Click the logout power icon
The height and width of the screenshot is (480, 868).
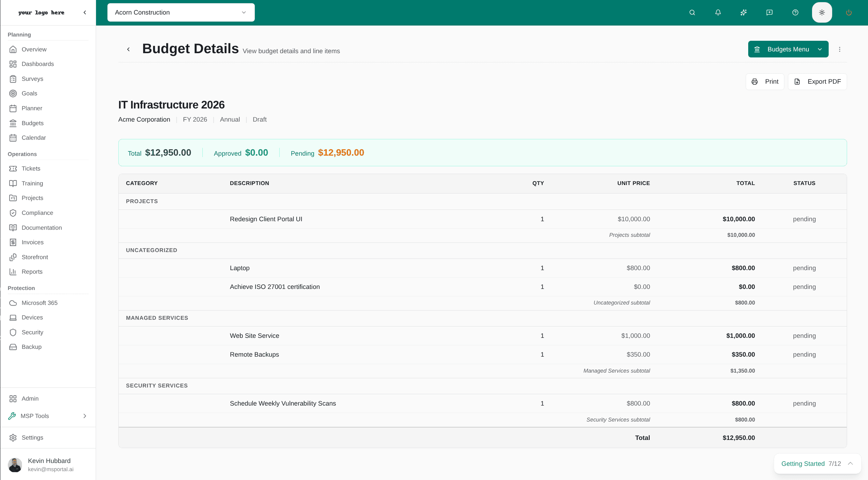pyautogui.click(x=849, y=12)
